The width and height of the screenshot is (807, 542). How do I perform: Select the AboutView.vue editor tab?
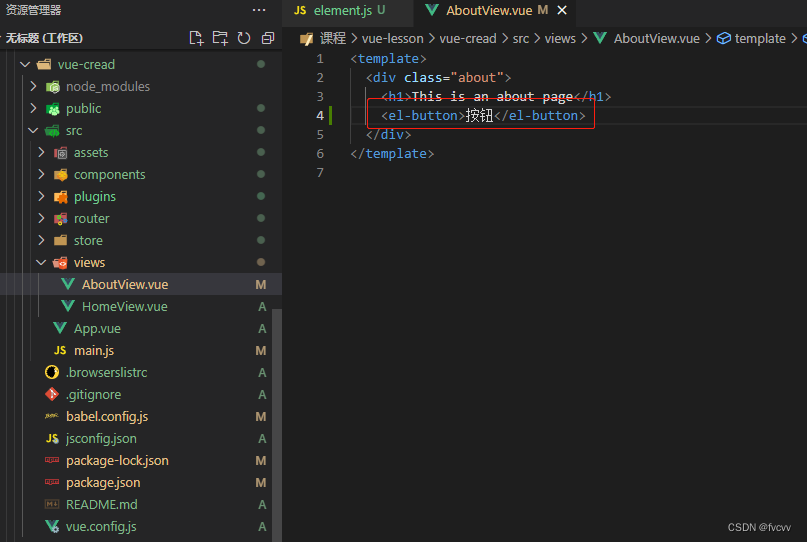pos(489,10)
